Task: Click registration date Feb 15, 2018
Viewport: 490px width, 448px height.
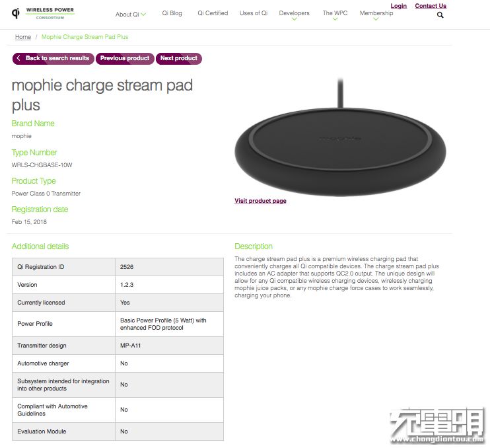Action: click(x=29, y=222)
